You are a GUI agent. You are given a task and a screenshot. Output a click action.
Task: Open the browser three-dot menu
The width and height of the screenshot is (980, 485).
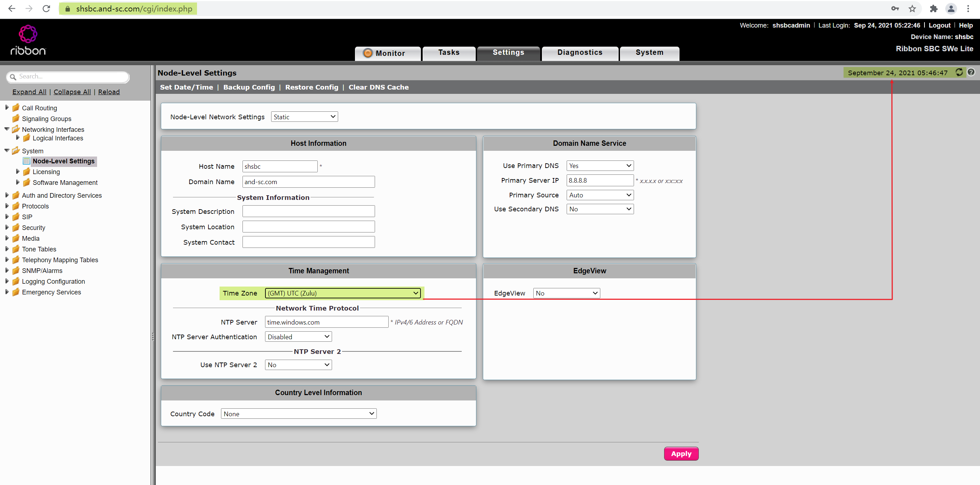[x=968, y=8]
